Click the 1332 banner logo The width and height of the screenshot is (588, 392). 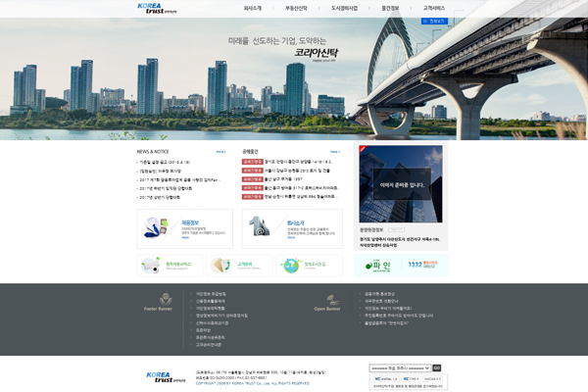pyautogui.click(x=422, y=265)
